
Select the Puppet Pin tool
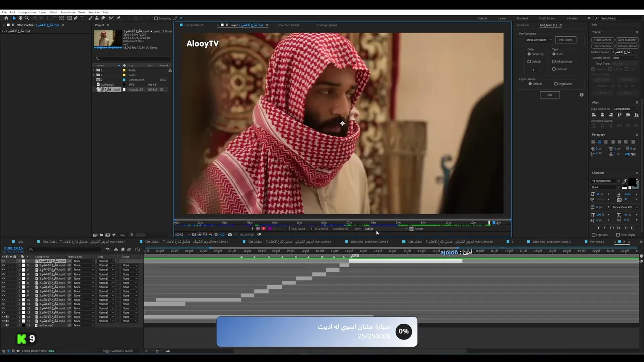click(119, 18)
